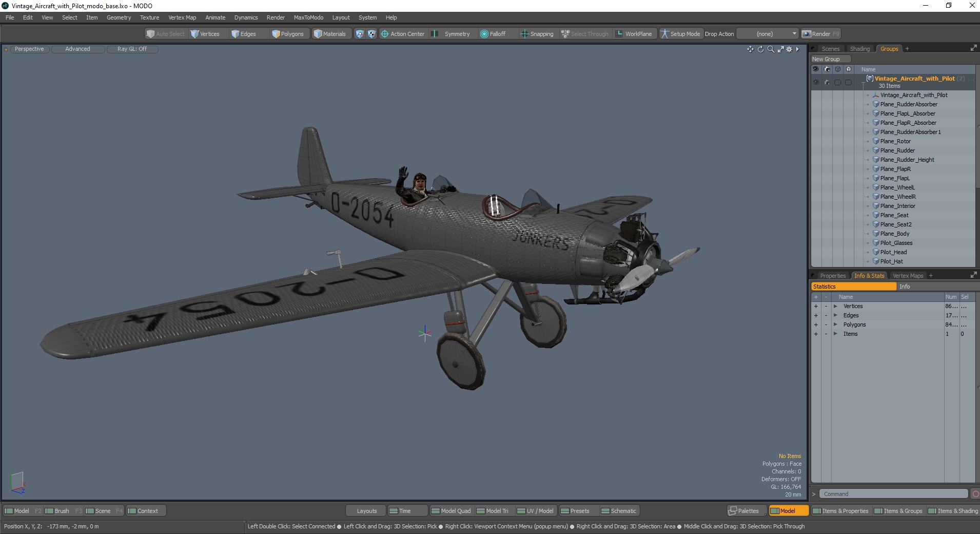The image size is (980, 534).
Task: Click the Command input field
Action: [x=893, y=494]
